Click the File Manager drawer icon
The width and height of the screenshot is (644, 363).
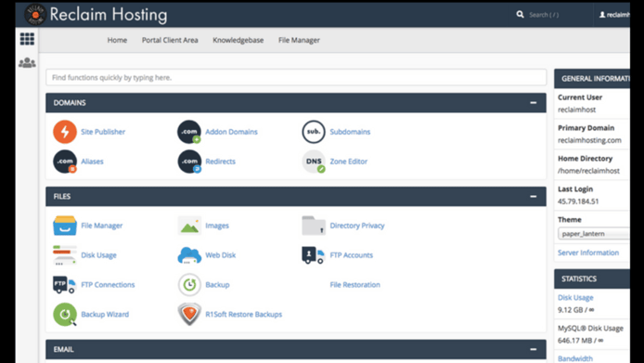coord(65,226)
